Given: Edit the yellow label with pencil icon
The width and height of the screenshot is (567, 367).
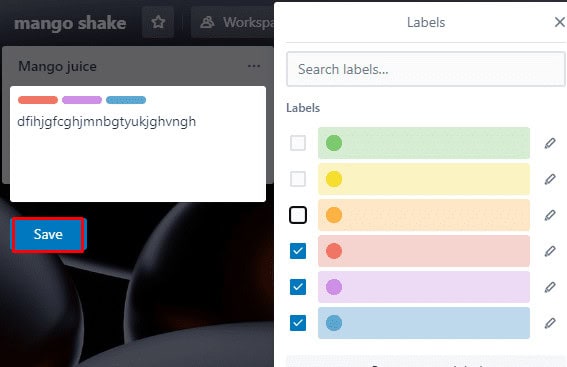Looking at the screenshot, I should (550, 179).
